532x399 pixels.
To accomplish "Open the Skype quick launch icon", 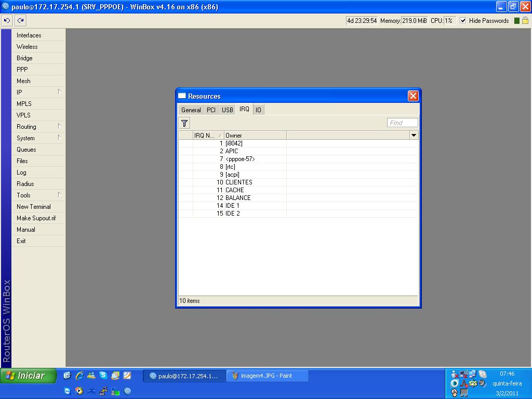I will [x=103, y=375].
